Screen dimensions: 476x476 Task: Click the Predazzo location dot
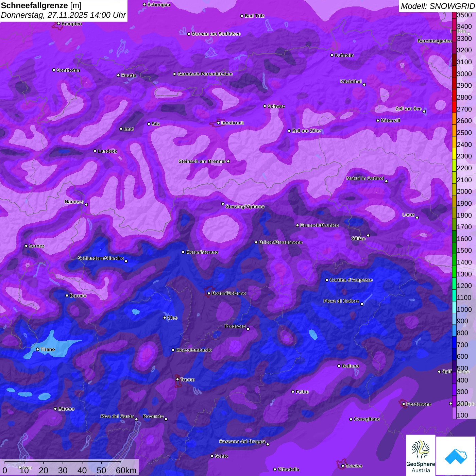tap(248, 329)
